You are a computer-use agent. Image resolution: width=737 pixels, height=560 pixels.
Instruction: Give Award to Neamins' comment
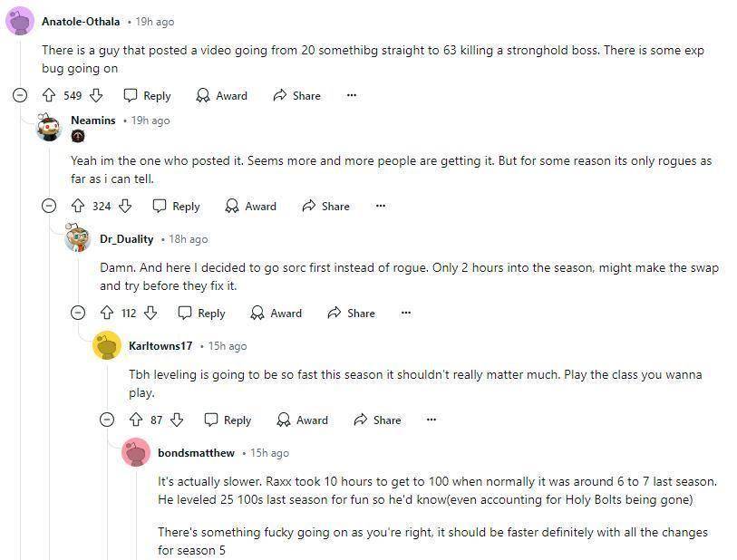click(249, 206)
